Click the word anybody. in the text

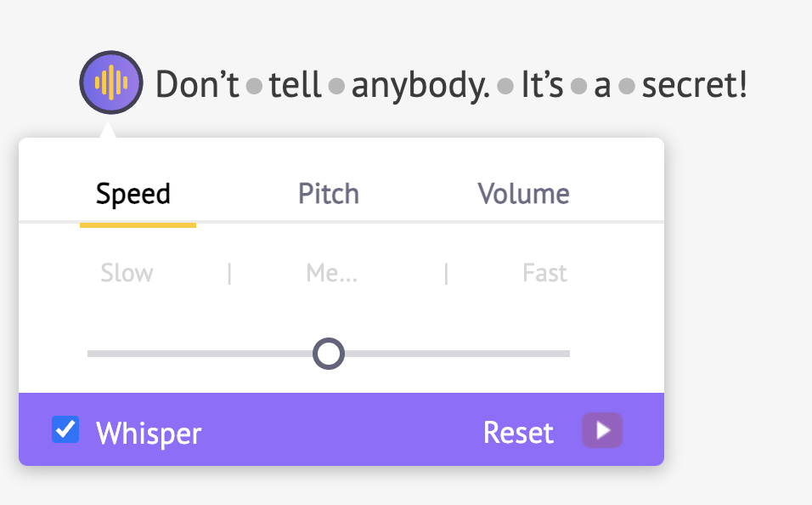pyautogui.click(x=420, y=86)
